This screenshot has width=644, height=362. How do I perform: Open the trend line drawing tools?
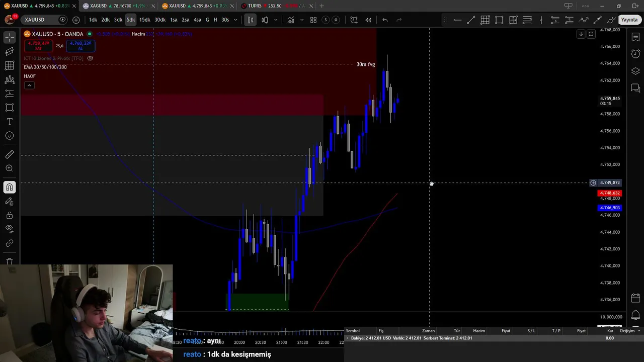(x=10, y=51)
